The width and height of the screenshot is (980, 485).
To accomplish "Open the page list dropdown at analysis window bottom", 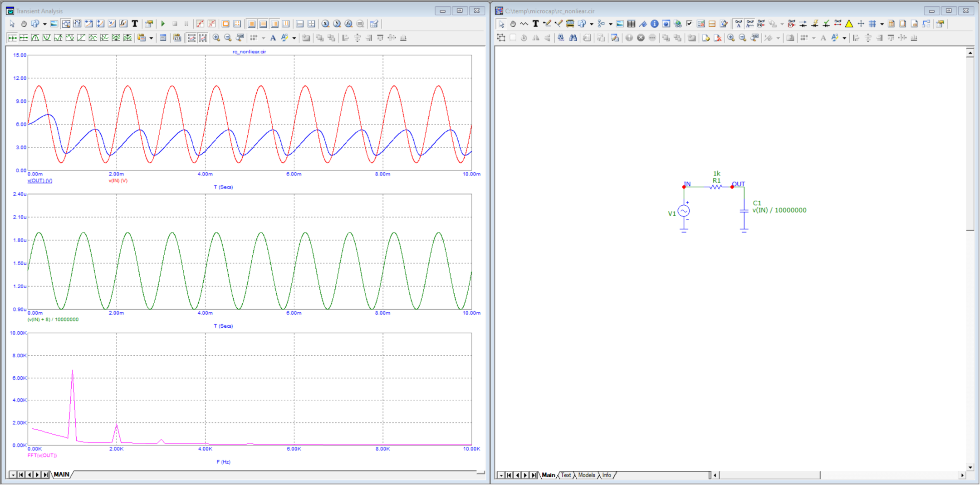I will pos(13,475).
